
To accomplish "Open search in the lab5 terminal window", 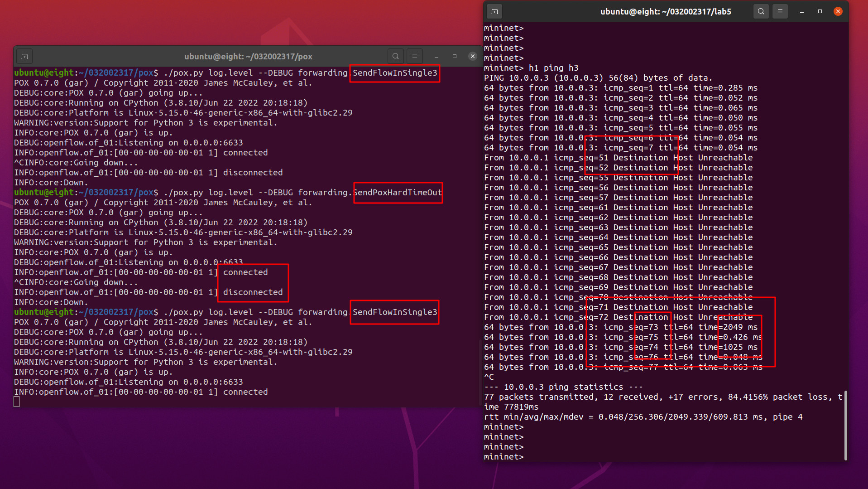I will [x=761, y=11].
